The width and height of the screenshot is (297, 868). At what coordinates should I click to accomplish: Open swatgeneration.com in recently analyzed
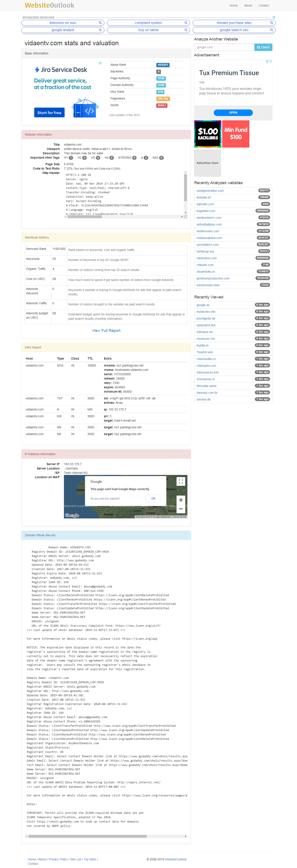coord(210,191)
